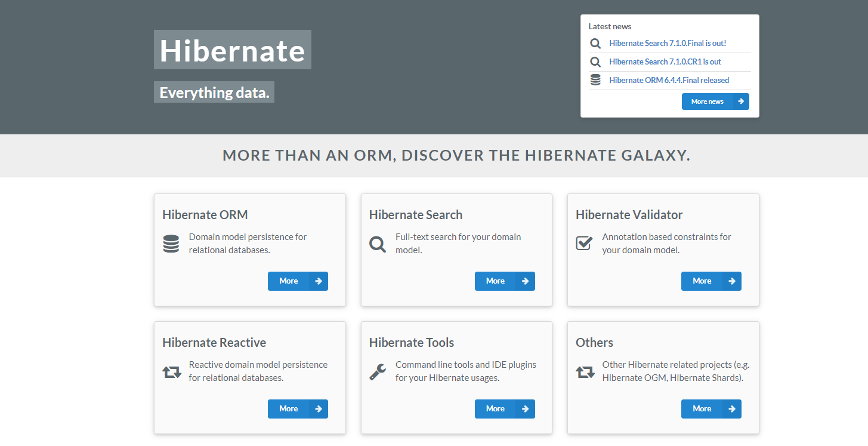Click the retweet arrows icon in Hibernate Reactive card
Screen dimensions: 868x446
pos(172,372)
